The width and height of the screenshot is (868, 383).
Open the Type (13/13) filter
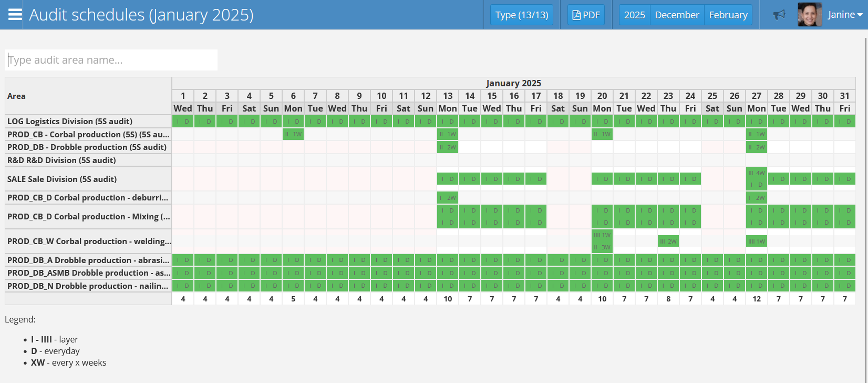(x=521, y=15)
